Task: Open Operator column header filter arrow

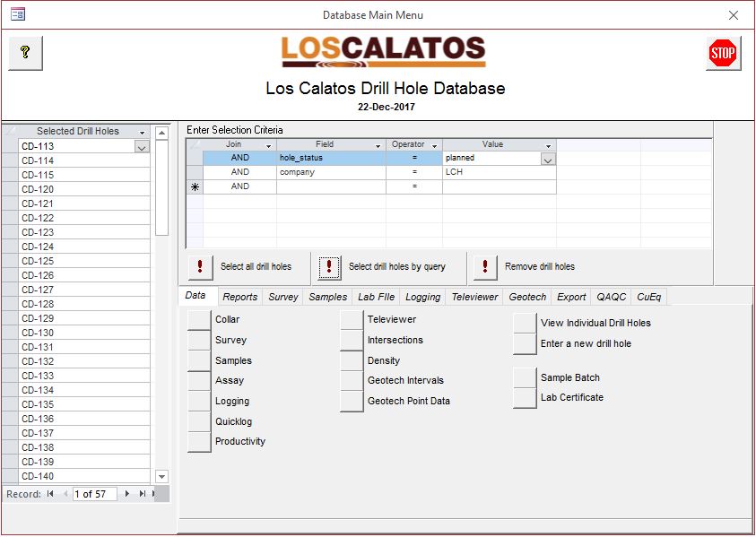Action: [434, 145]
